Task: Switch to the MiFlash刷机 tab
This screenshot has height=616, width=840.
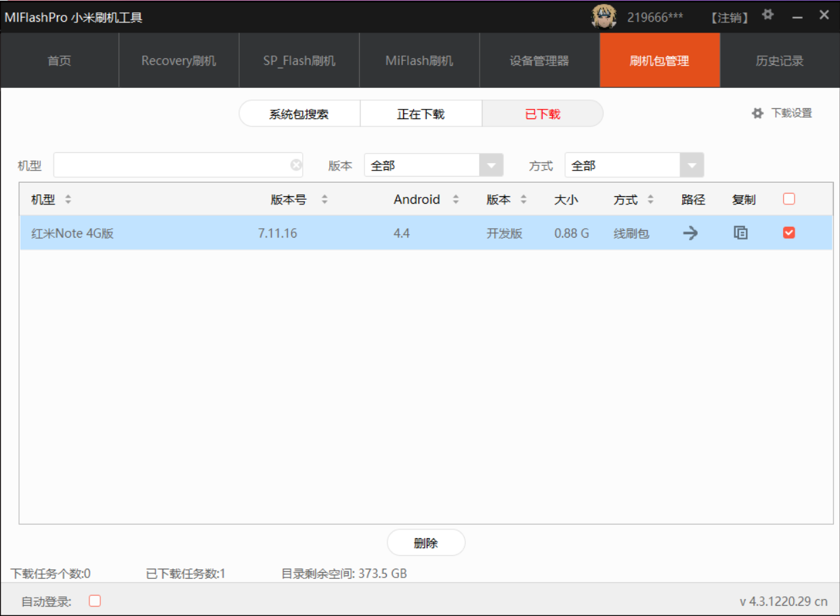Action: click(x=419, y=60)
